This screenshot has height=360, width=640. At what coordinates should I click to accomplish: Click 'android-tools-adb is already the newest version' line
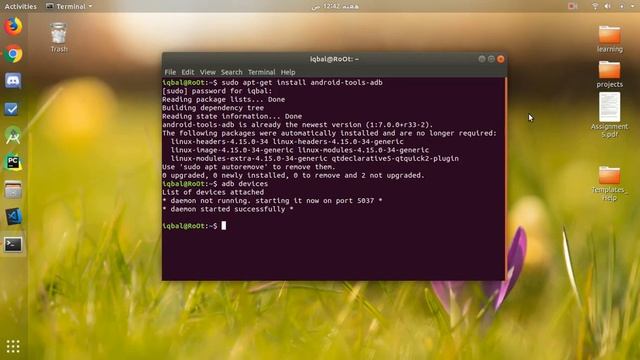tap(298, 125)
